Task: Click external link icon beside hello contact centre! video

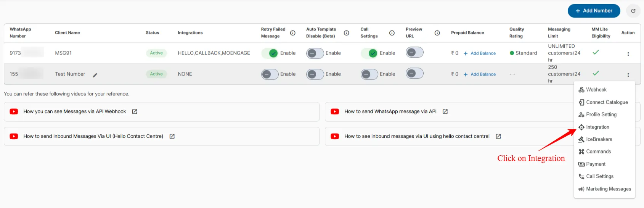Action: [498, 136]
